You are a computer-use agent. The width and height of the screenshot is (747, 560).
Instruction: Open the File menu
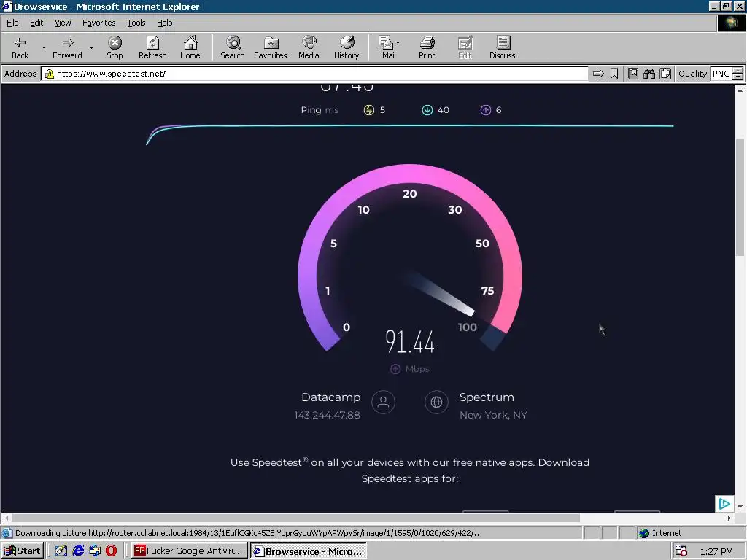tap(12, 23)
